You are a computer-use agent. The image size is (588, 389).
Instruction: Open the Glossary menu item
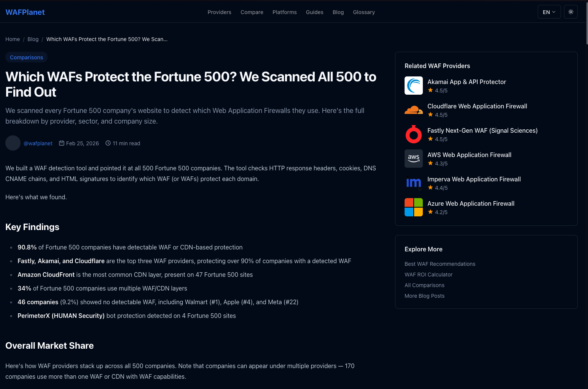[364, 12]
